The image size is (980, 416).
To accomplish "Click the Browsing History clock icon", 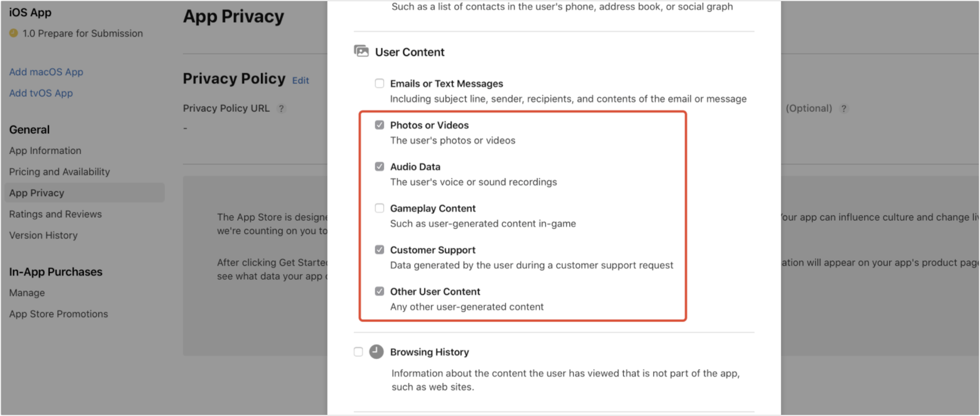I will tap(376, 352).
